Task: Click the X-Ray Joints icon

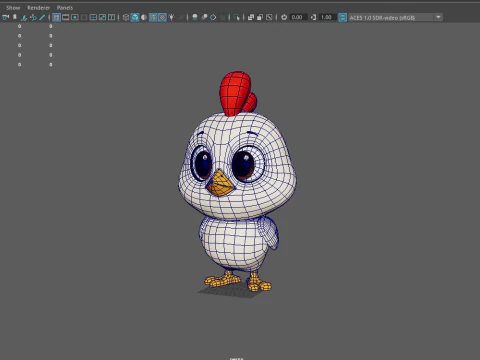Action: point(269,17)
